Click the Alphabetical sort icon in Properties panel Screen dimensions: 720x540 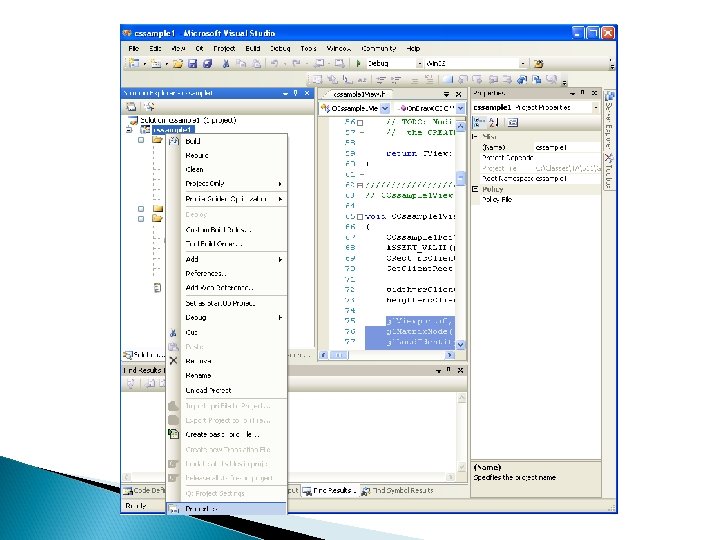tap(494, 122)
